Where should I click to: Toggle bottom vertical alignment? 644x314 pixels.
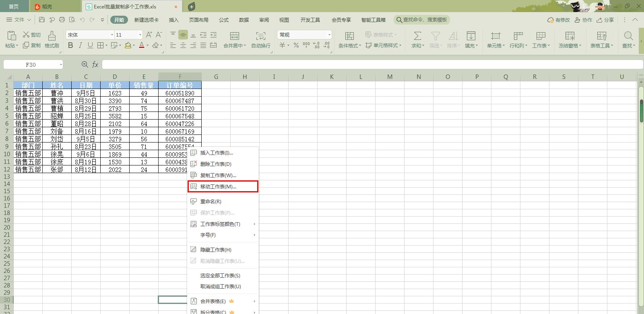(193, 35)
